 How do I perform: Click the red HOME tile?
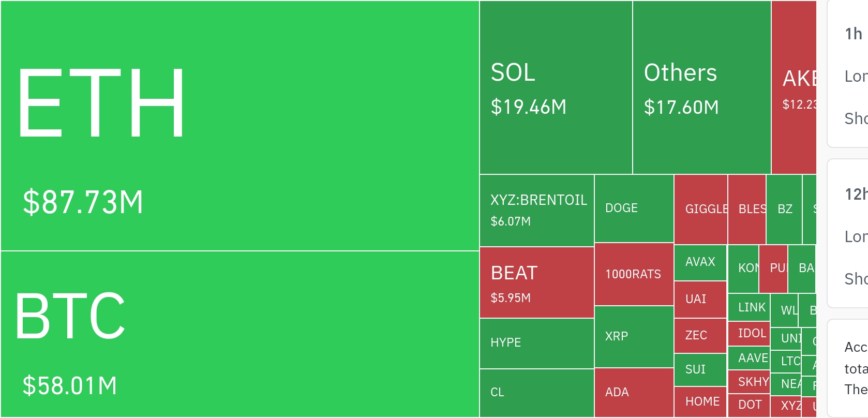(700, 401)
